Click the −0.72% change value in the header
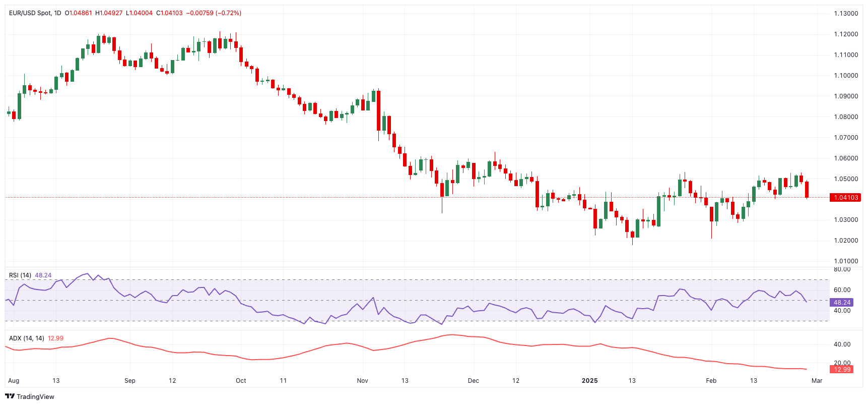Viewport: 868px width, 405px height. [228, 13]
